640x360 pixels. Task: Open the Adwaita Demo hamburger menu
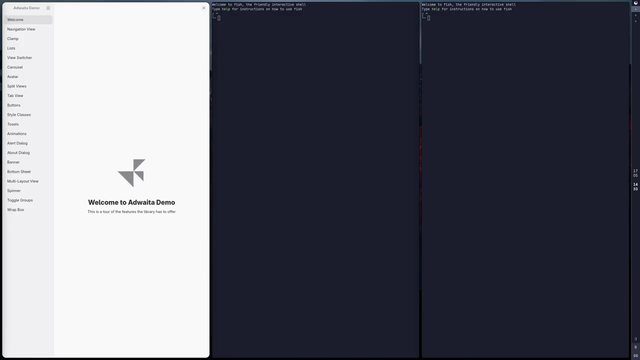tap(48, 8)
